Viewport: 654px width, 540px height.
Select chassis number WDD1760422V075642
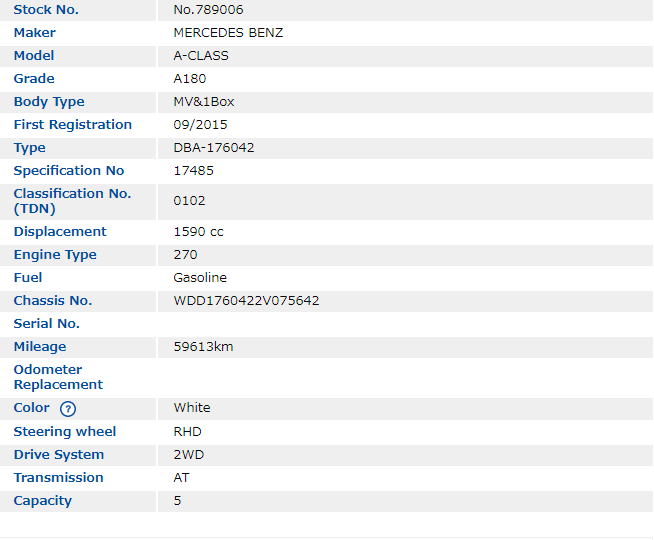(246, 301)
